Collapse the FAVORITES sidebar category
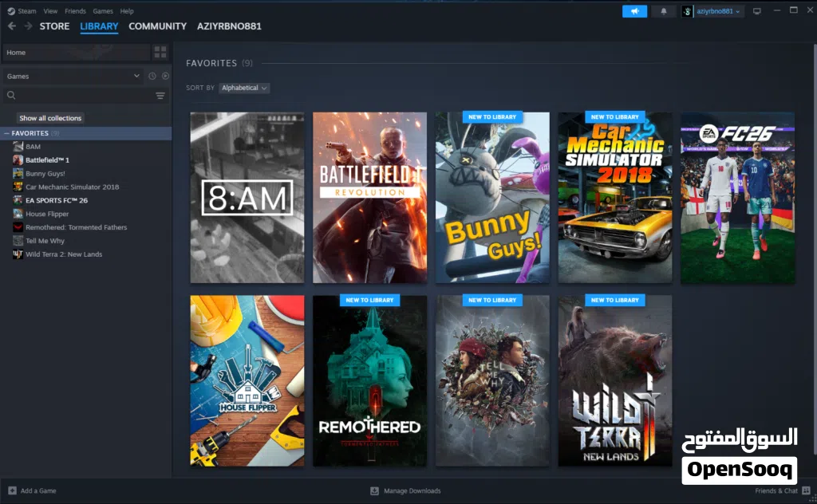This screenshot has width=817, height=504. (6, 133)
